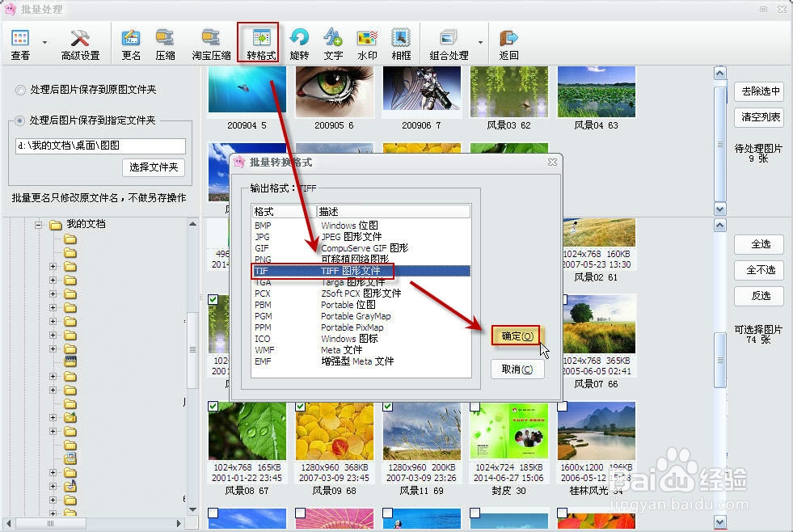Select radio 处理后图片保存到指定文件夹

(19, 120)
